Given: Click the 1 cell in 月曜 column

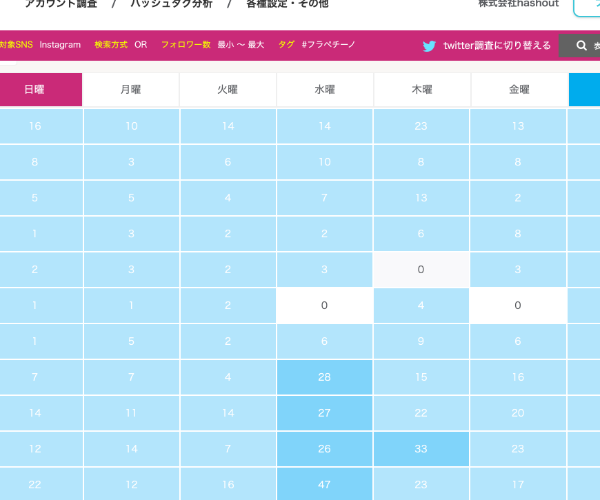Looking at the screenshot, I should point(131,305).
